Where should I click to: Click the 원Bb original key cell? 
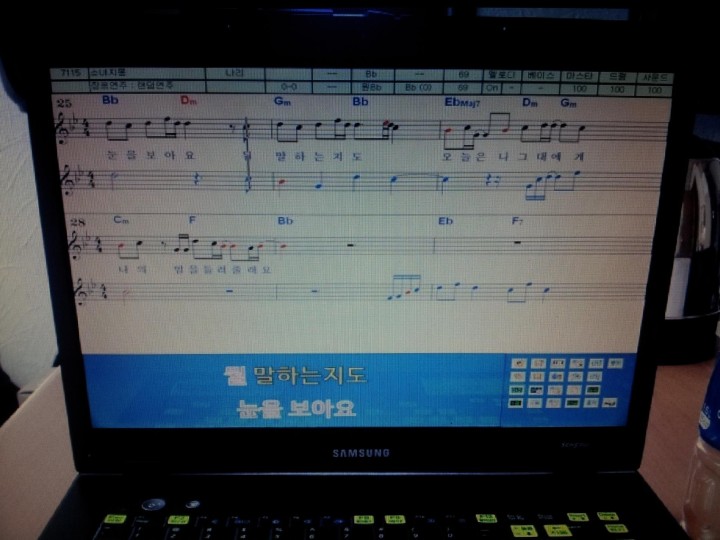click(372, 87)
